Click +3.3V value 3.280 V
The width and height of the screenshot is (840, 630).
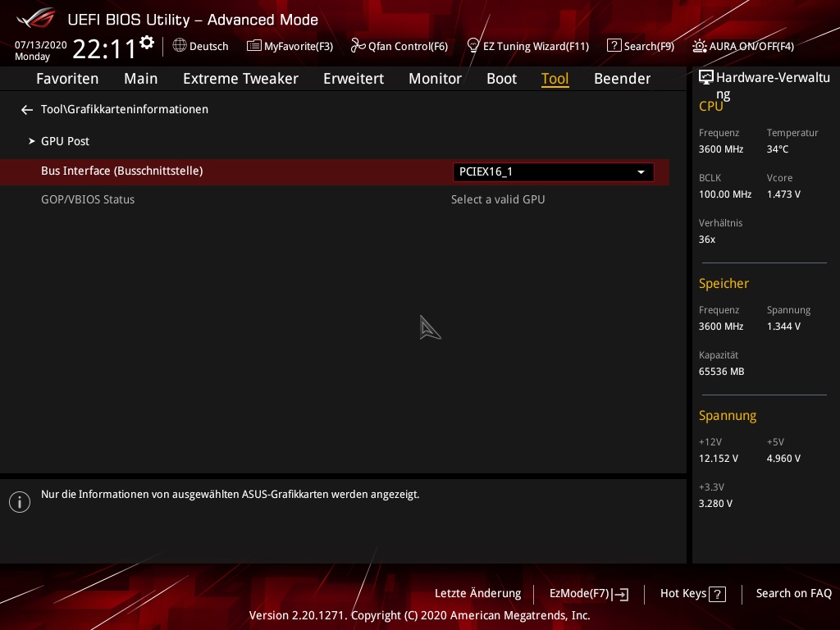(x=715, y=504)
